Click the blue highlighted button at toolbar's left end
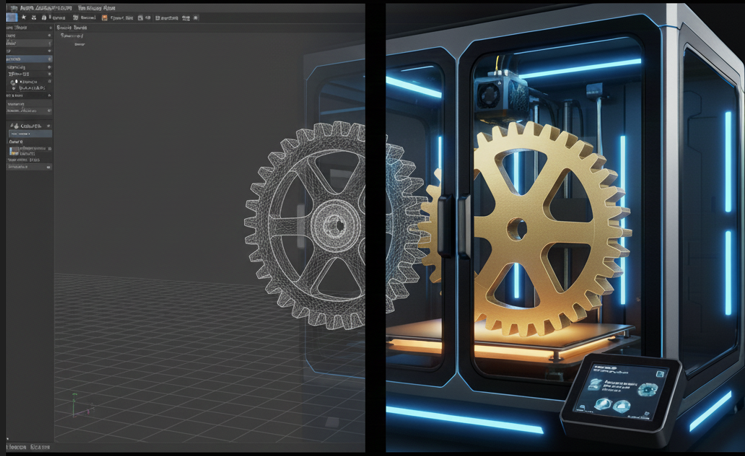745x456 pixels. (x=11, y=17)
